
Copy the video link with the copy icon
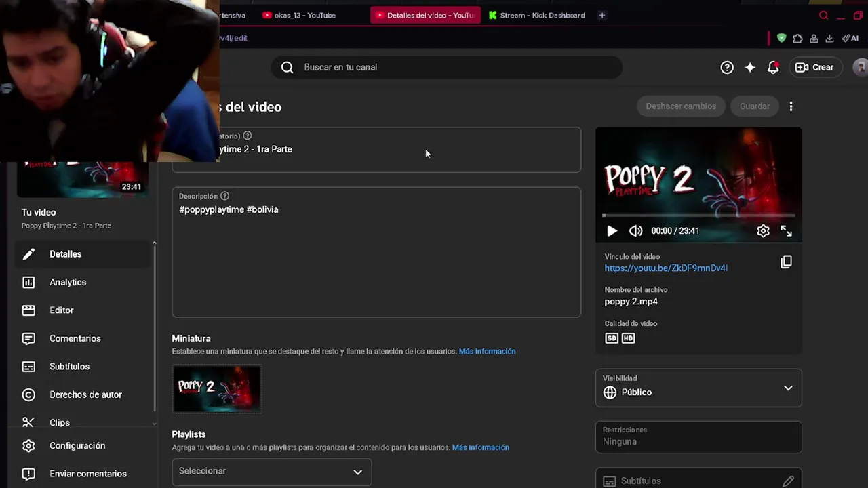pos(786,262)
